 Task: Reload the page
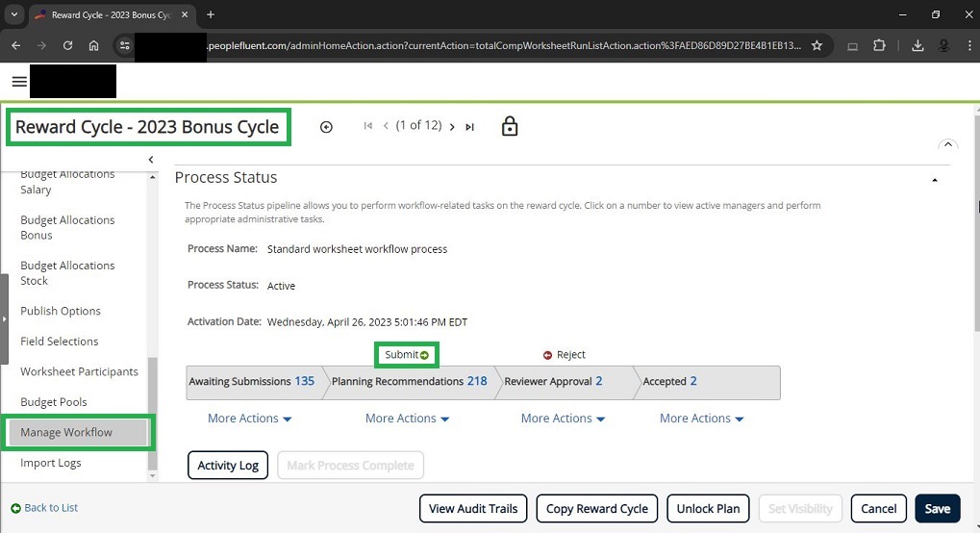click(67, 45)
